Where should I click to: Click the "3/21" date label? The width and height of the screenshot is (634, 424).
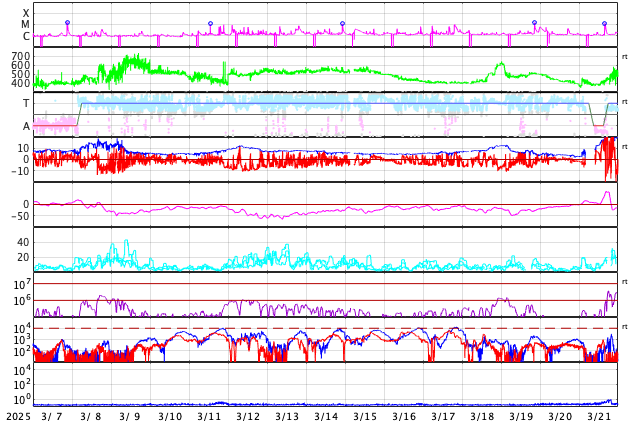pos(599,416)
